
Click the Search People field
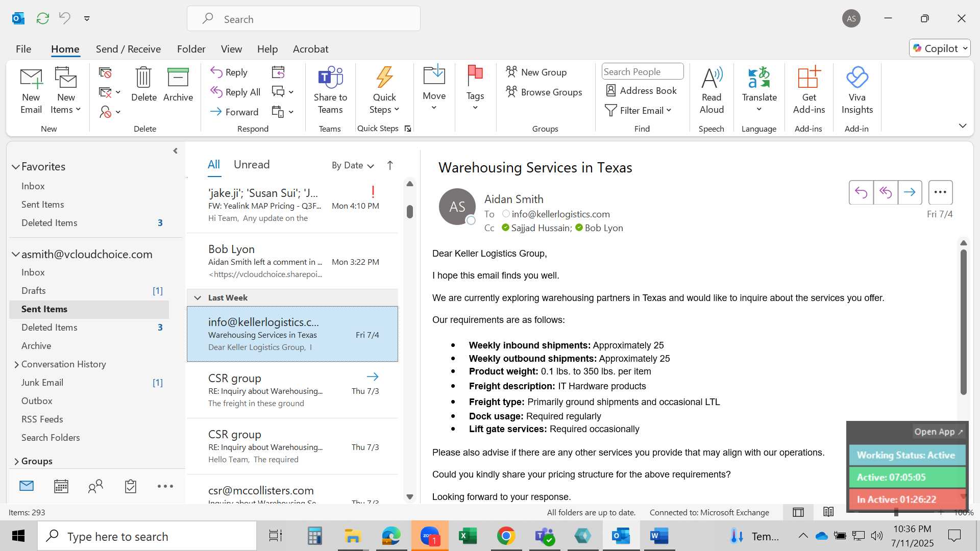(x=643, y=72)
